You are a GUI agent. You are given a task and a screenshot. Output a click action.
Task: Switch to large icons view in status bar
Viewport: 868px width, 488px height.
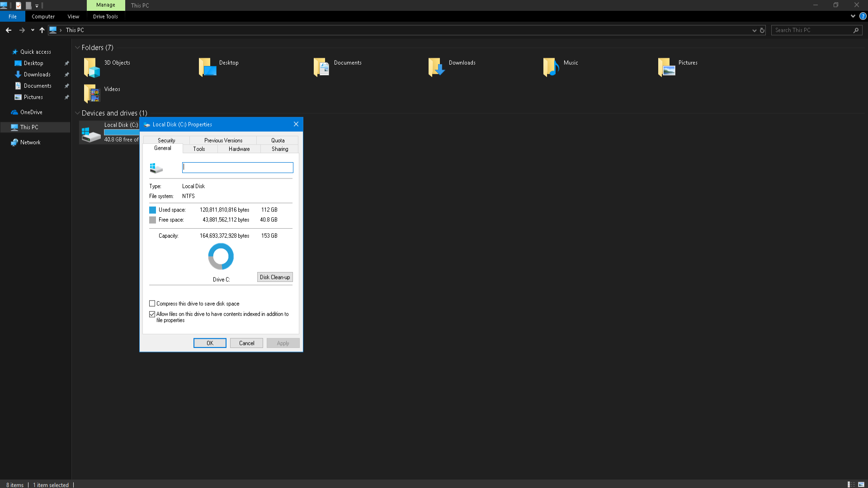(861, 484)
